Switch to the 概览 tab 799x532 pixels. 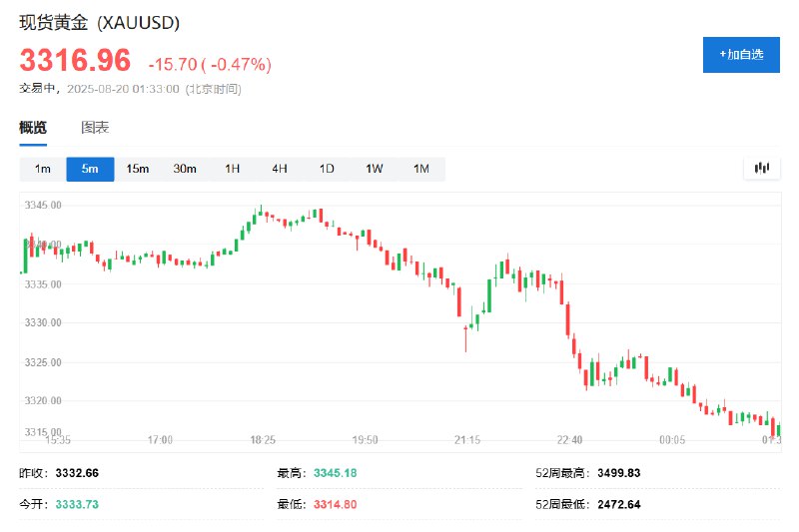click(x=33, y=128)
